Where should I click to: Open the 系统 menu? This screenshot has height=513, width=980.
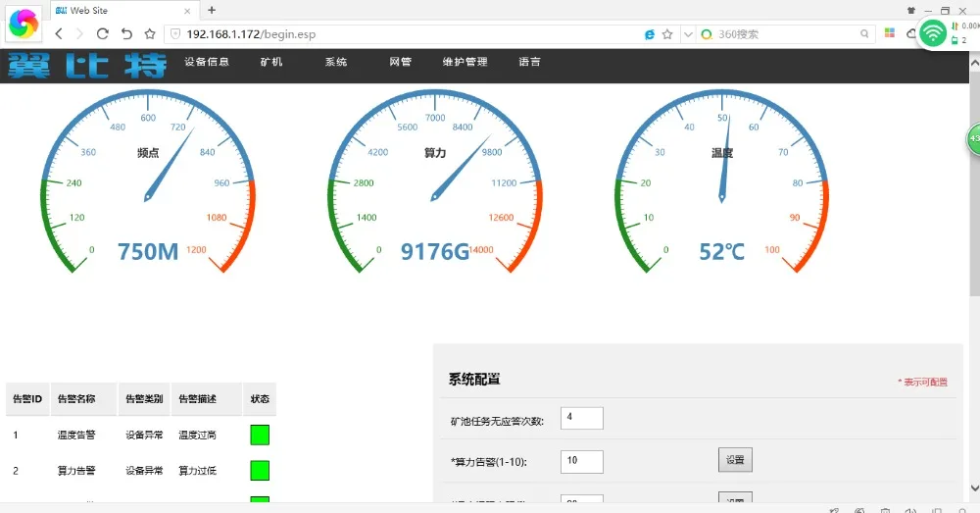(x=335, y=62)
